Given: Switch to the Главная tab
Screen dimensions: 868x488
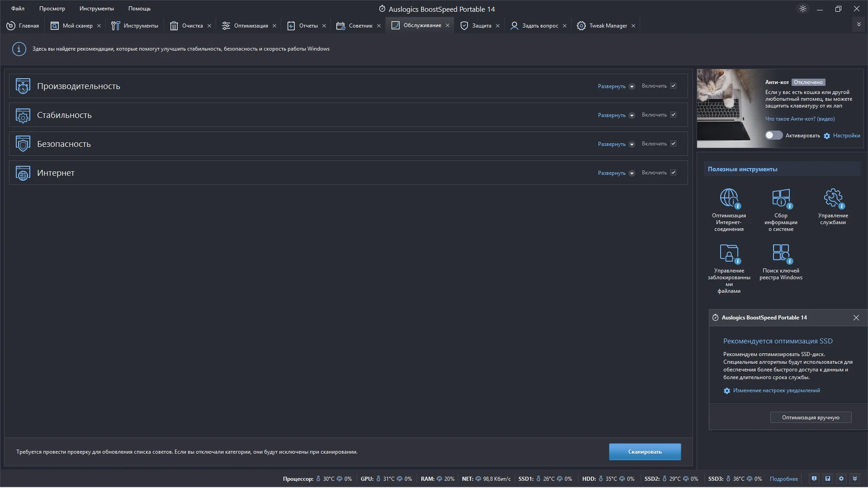Looking at the screenshot, I should [x=23, y=26].
